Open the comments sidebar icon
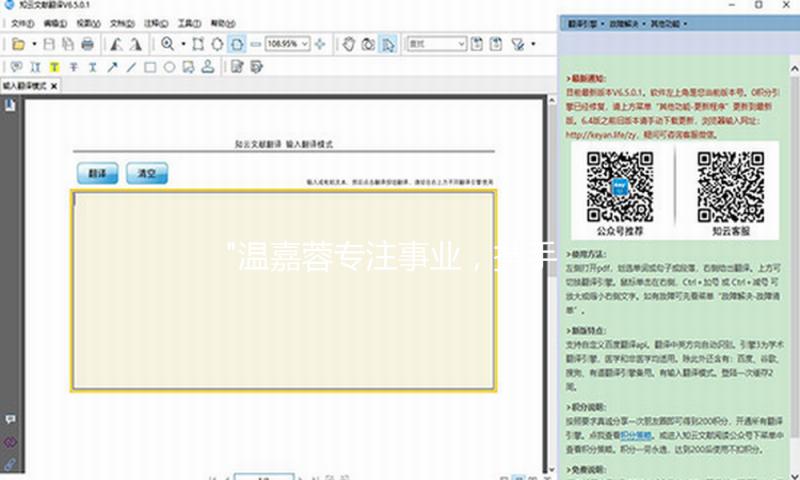 tap(10, 419)
